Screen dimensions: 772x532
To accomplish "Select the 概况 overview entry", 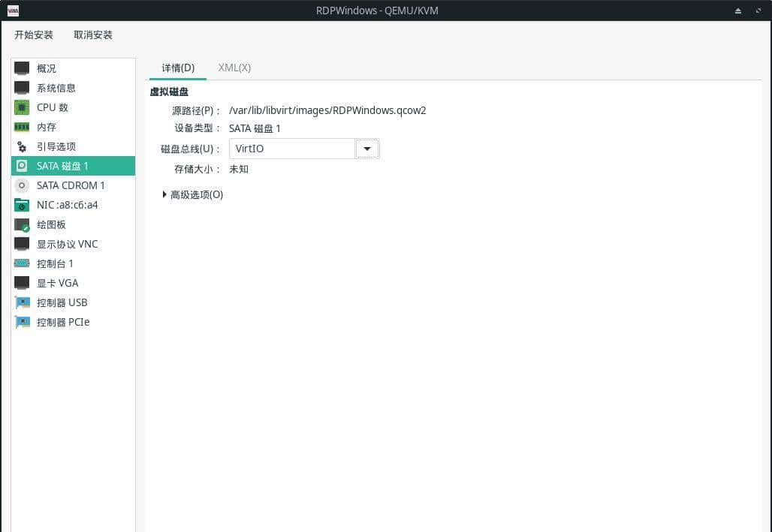I will tap(46, 68).
